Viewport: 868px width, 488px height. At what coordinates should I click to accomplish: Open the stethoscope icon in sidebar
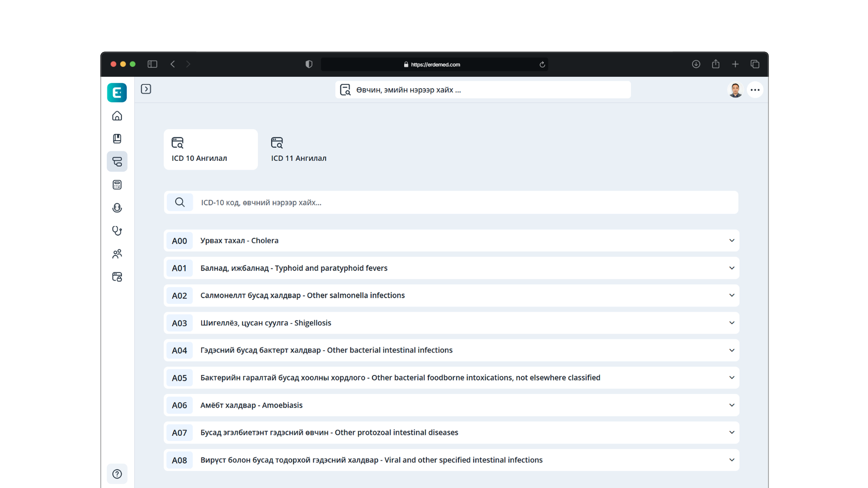(117, 231)
